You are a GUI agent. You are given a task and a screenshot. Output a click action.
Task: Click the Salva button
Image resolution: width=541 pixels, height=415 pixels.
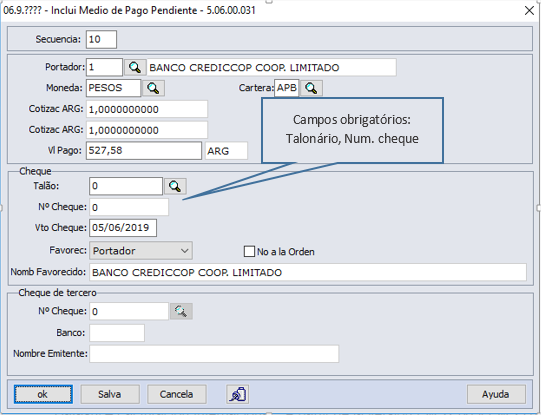(110, 394)
